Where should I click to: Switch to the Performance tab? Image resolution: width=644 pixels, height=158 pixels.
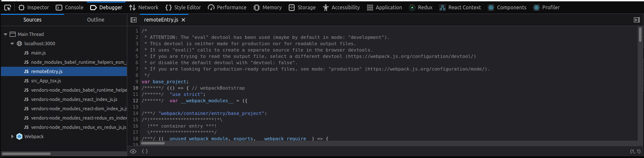pyautogui.click(x=227, y=7)
